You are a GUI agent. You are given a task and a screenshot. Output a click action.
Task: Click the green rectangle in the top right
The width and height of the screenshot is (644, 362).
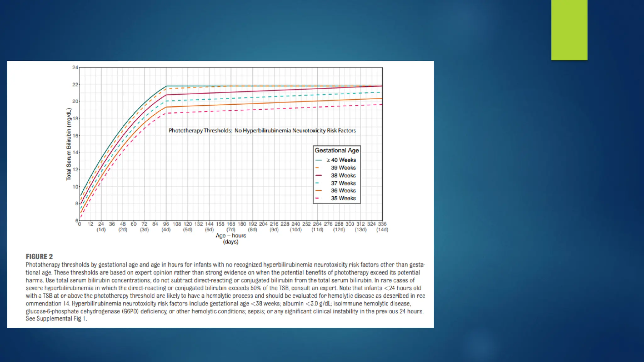tap(569, 30)
